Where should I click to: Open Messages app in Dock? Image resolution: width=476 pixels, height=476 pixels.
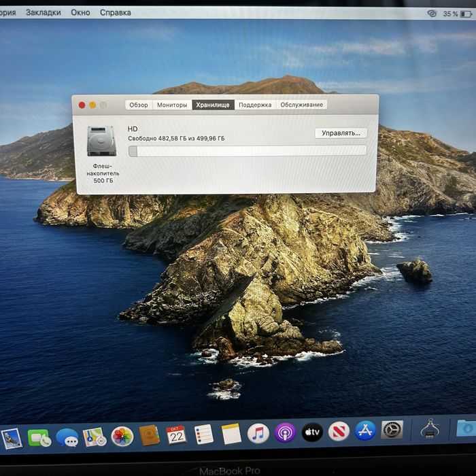tap(67, 437)
